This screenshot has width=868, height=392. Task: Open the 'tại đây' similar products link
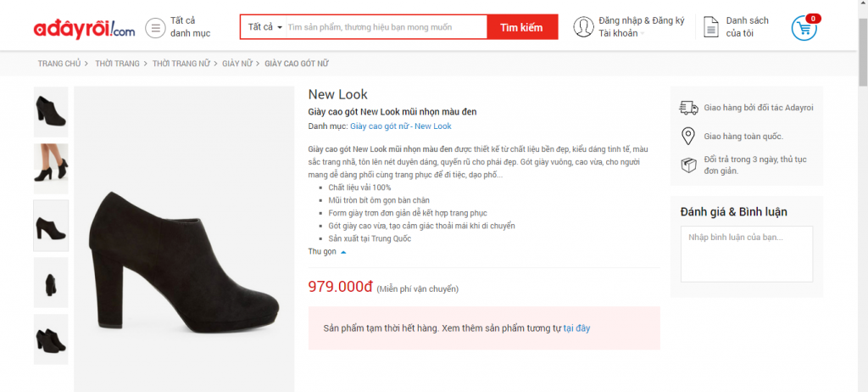click(576, 328)
